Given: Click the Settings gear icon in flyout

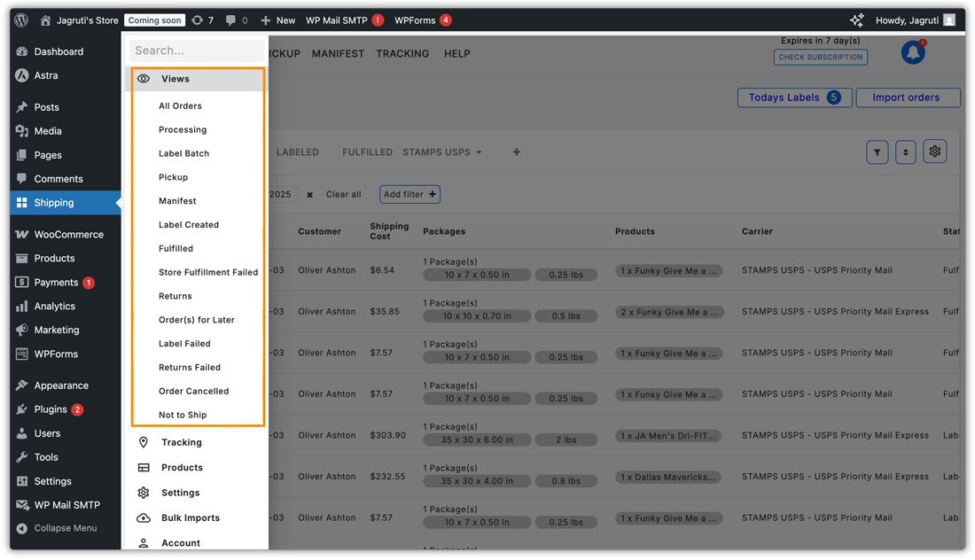Looking at the screenshot, I should 144,493.
